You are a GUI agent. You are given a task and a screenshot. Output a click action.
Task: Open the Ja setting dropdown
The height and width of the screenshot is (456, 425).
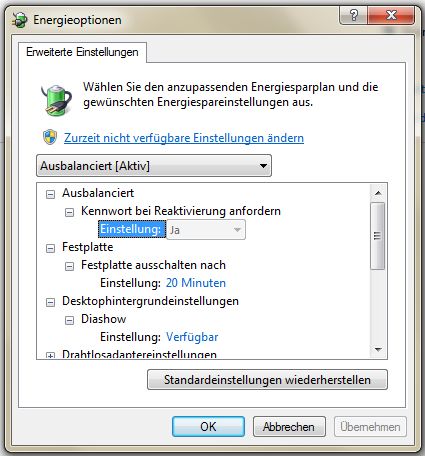pos(206,230)
